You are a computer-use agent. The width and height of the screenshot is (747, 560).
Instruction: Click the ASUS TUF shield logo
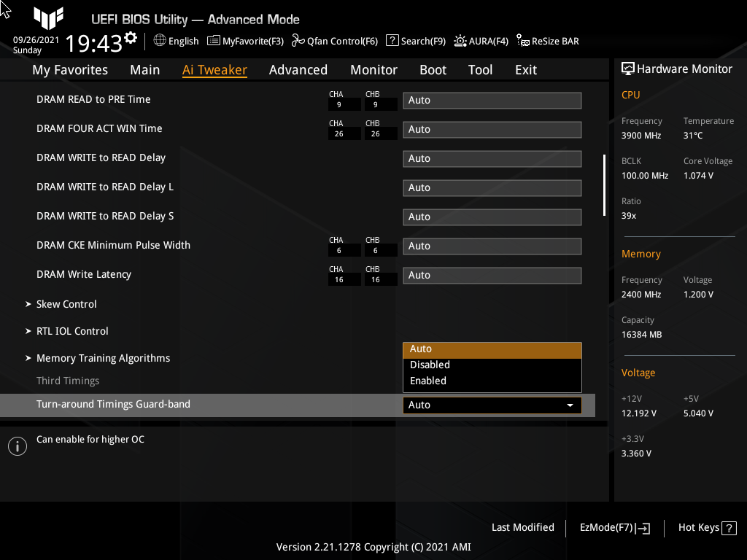(x=48, y=19)
